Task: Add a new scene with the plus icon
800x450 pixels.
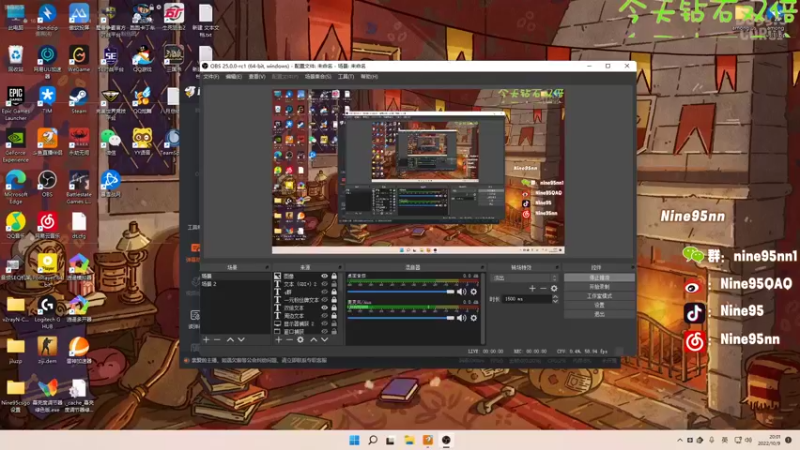Action: [x=206, y=339]
